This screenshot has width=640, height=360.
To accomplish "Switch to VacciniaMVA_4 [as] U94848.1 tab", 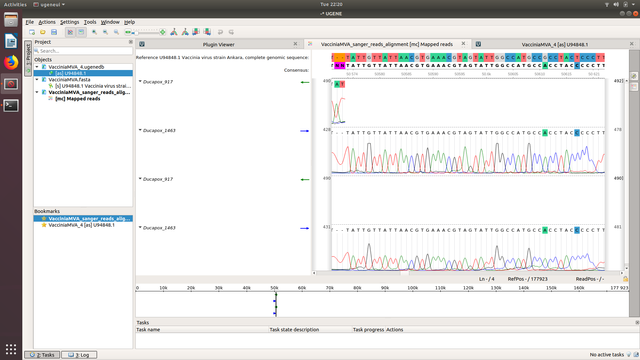I will point(555,44).
